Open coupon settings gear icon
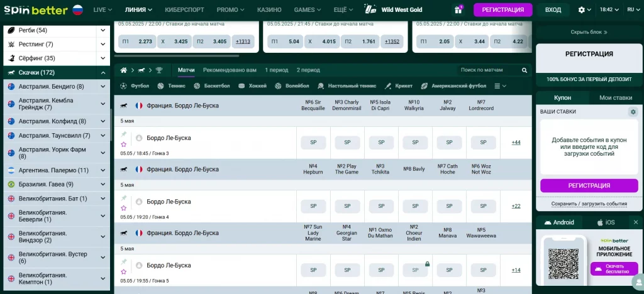The width and height of the screenshot is (644, 294). pyautogui.click(x=633, y=112)
